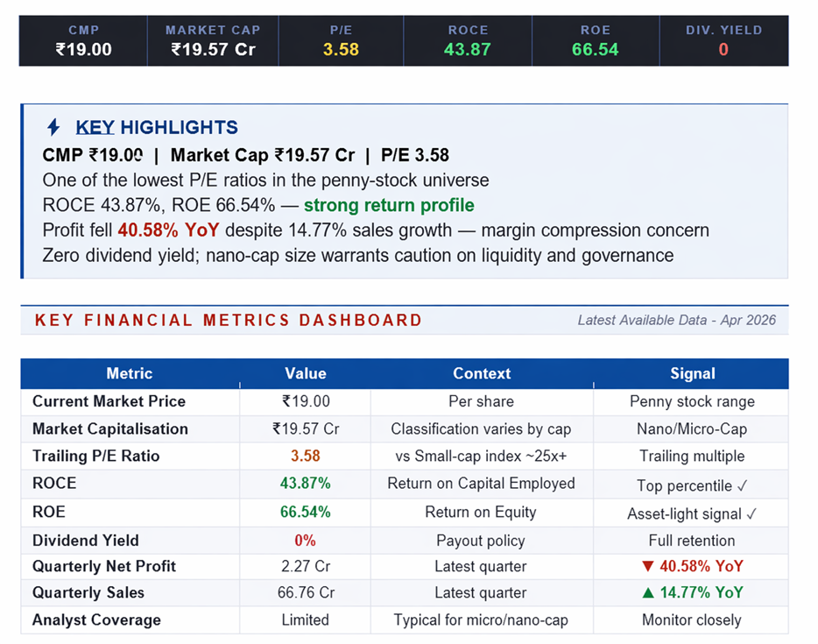Viewport: 818px width, 644px height.
Task: Click the ROE tile showing 66.54 in top bar
Action: (x=596, y=41)
